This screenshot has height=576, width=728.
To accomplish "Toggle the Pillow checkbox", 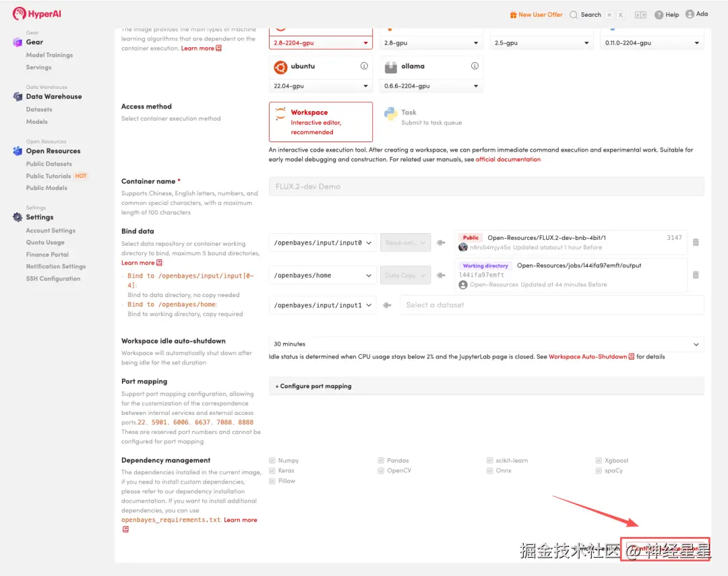I will [x=272, y=481].
